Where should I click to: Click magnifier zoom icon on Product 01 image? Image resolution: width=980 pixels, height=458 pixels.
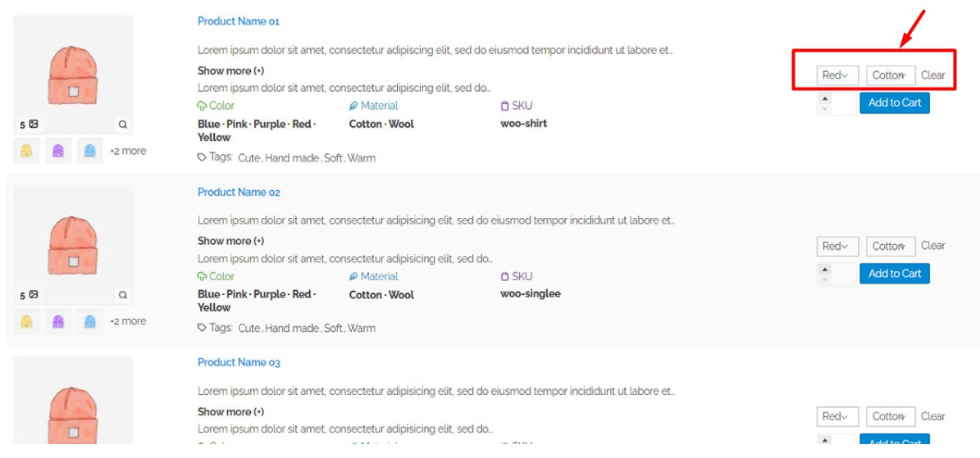click(123, 125)
